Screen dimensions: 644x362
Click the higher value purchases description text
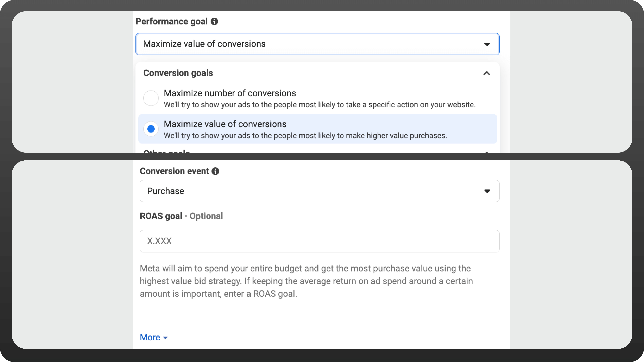(305, 136)
